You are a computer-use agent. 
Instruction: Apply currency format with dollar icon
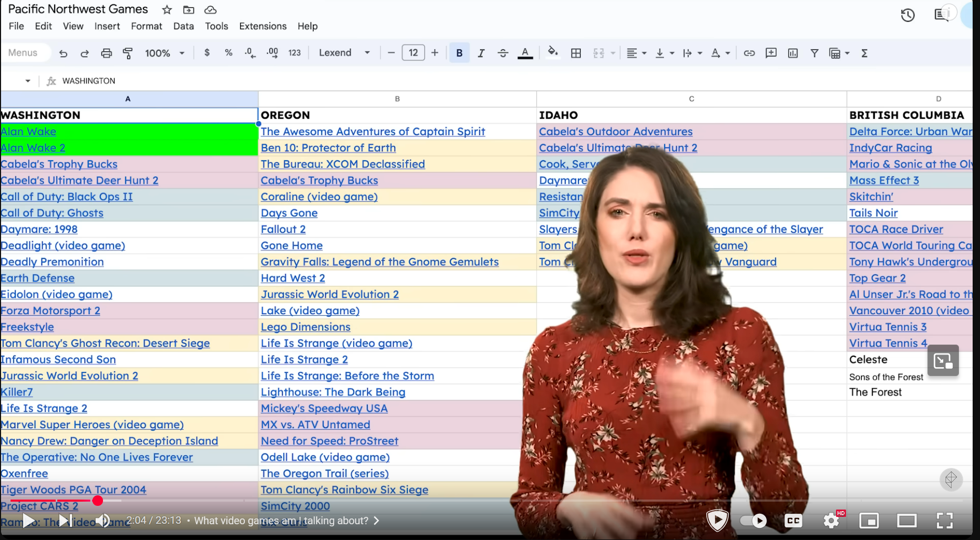[x=207, y=53]
